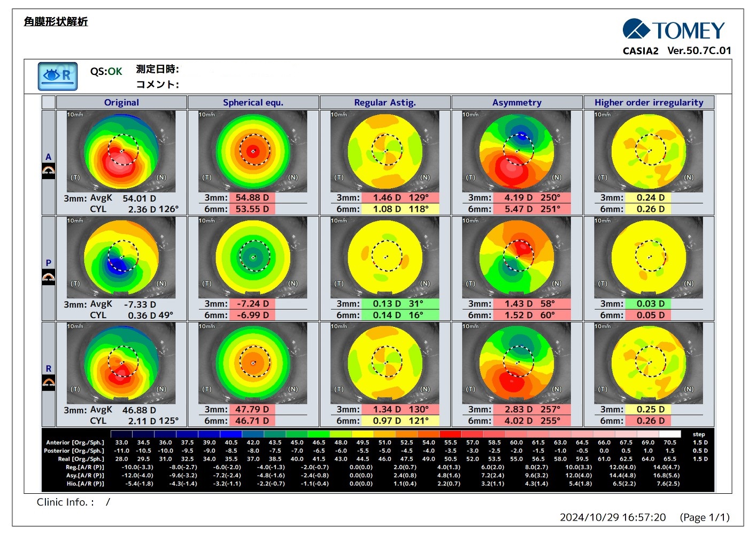
Task: Click the anterior row A cornea icon
Action: 49,172
